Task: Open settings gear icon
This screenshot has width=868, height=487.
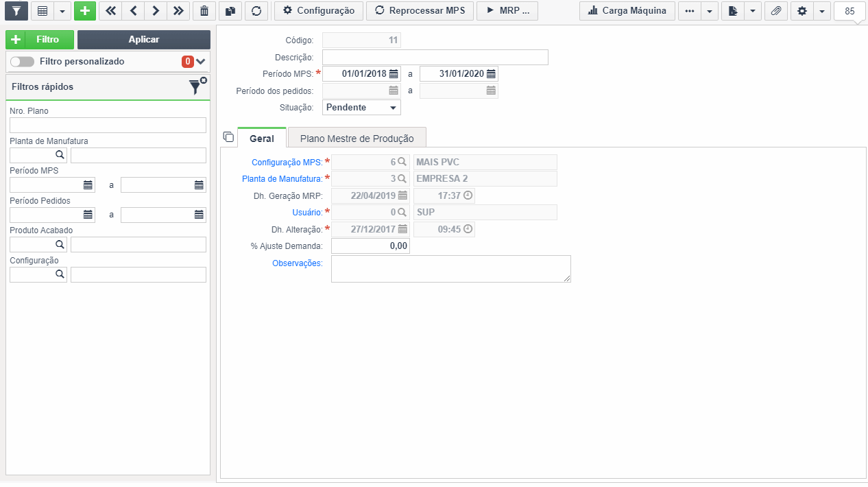Action: pyautogui.click(x=802, y=11)
